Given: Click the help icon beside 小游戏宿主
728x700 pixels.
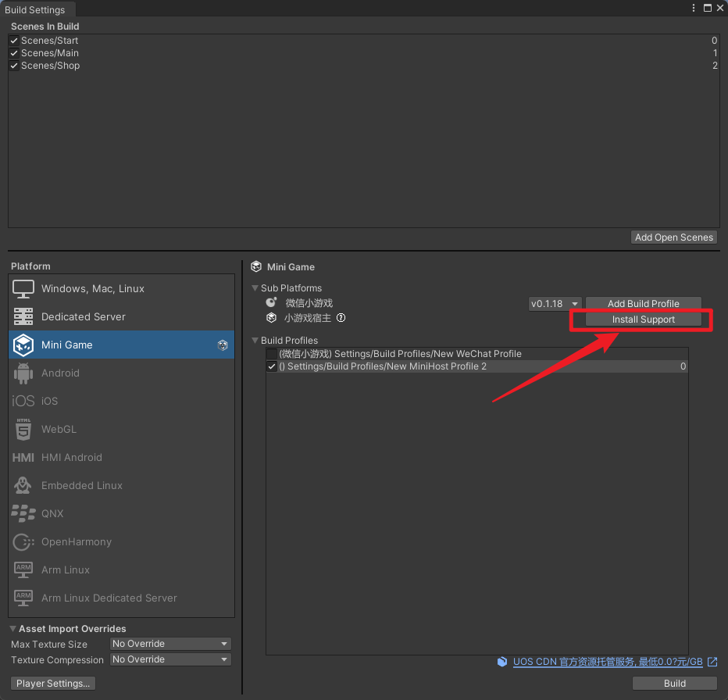Looking at the screenshot, I should tap(341, 318).
